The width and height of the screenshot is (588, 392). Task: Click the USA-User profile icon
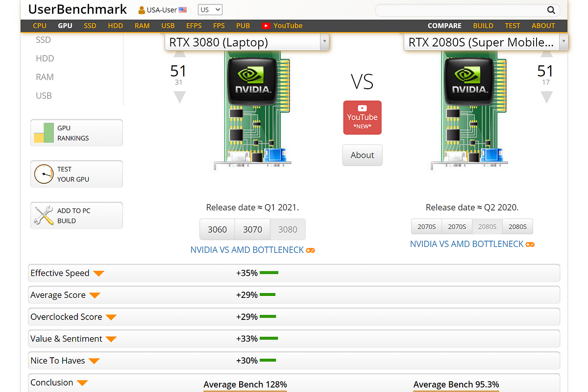click(142, 10)
